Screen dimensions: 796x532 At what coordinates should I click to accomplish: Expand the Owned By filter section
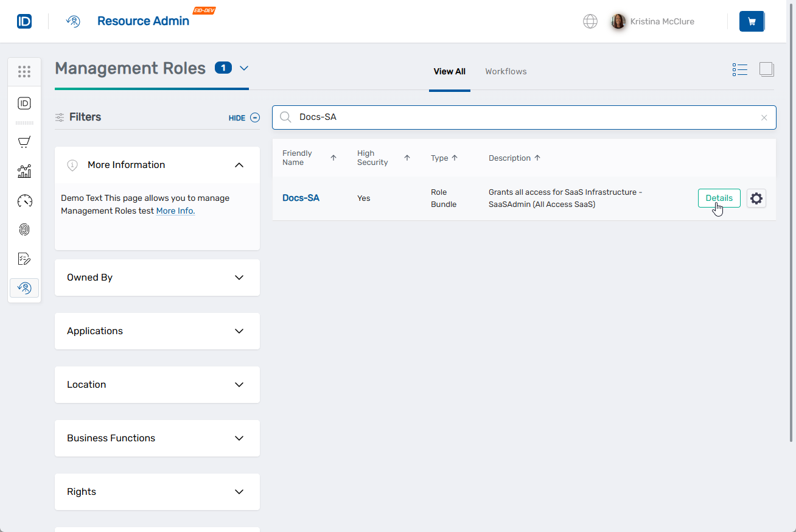(239, 277)
